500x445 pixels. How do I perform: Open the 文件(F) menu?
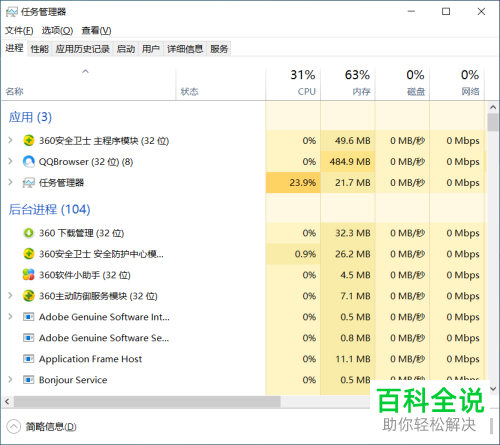(x=19, y=31)
